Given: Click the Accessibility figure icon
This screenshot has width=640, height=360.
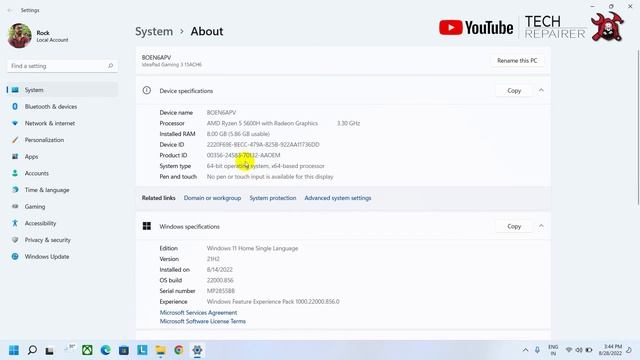Looking at the screenshot, I should [15, 223].
